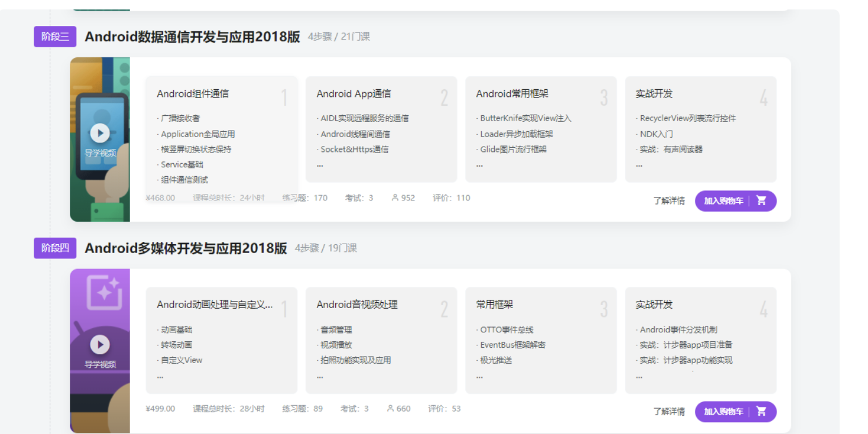Click the 横竖屏切换状态保持 lesson item
This screenshot has height=434, width=868.
pyautogui.click(x=194, y=150)
